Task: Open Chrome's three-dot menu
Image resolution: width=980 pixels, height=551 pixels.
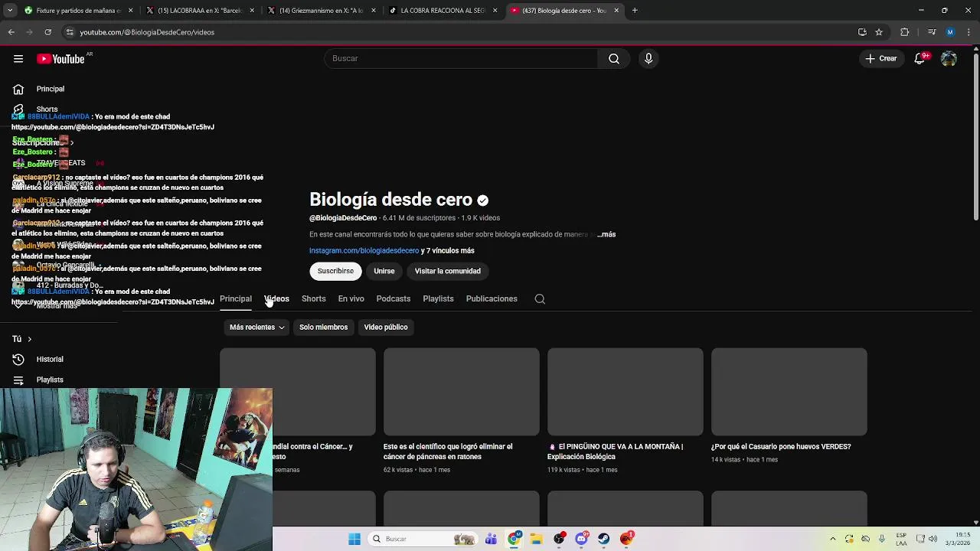Action: (969, 32)
